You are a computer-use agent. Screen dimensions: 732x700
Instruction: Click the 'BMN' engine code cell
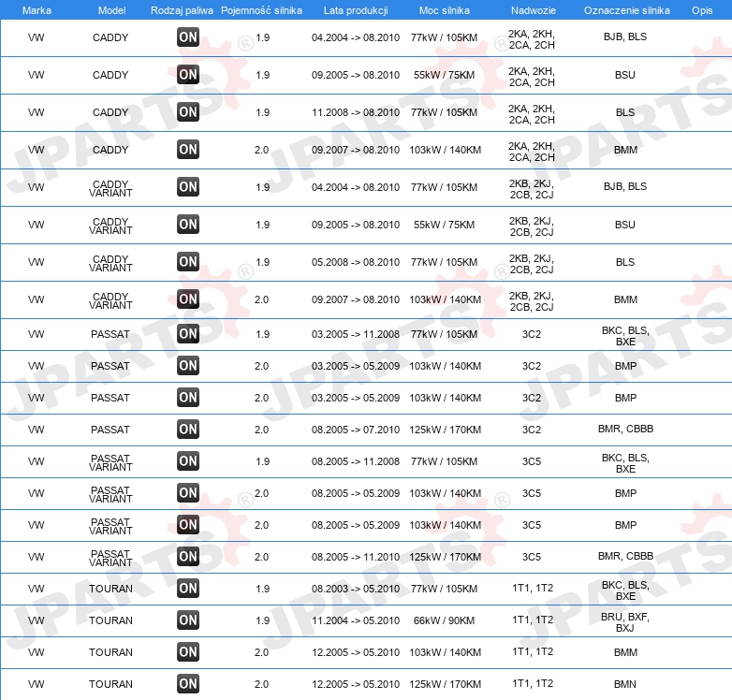625,684
